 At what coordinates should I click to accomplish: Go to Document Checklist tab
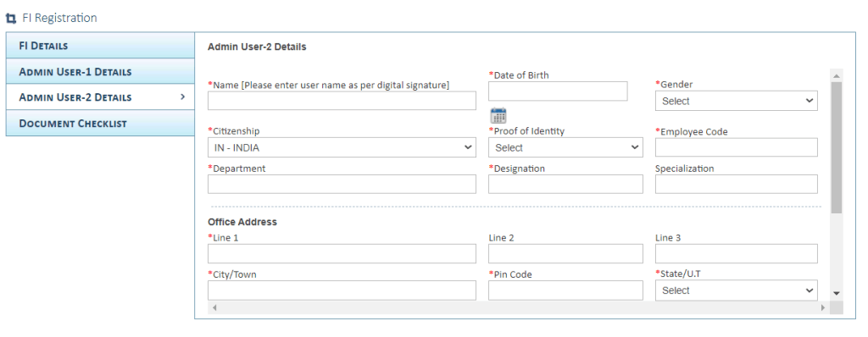point(100,123)
